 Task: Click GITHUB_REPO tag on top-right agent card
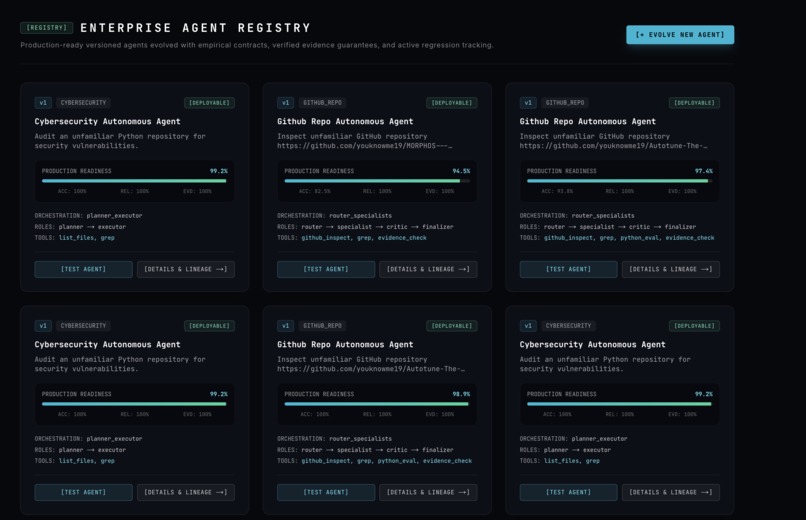565,103
